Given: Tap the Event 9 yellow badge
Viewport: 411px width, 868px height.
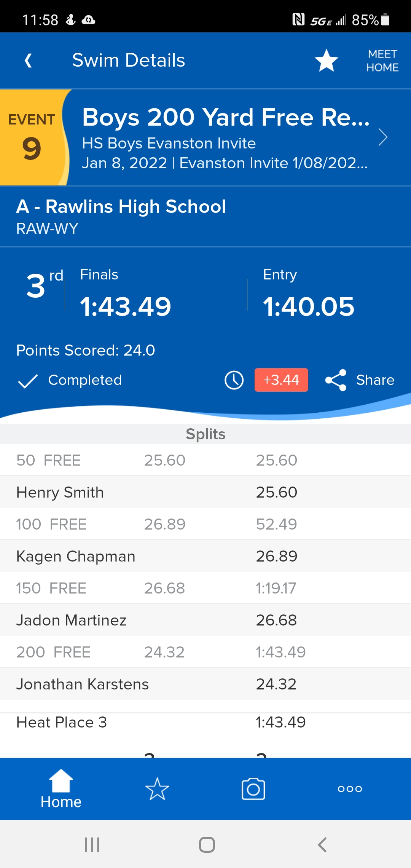Looking at the screenshot, I should pyautogui.click(x=32, y=137).
